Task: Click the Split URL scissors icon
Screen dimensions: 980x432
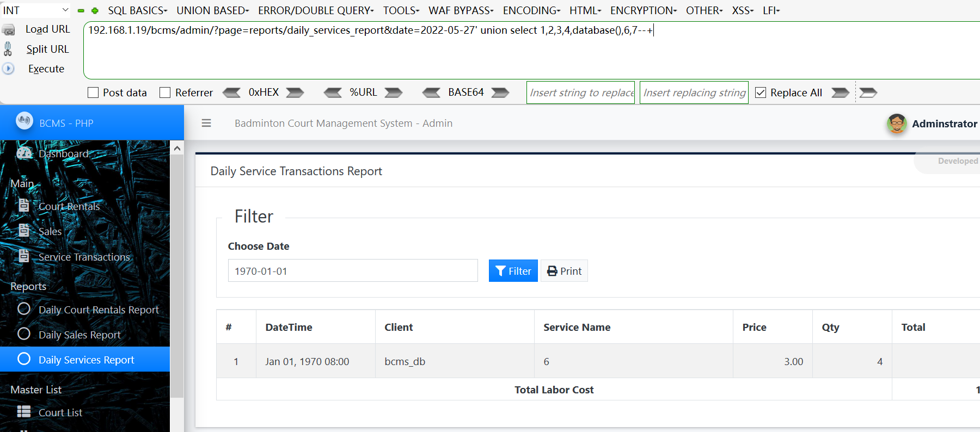Action: pyautogui.click(x=8, y=49)
